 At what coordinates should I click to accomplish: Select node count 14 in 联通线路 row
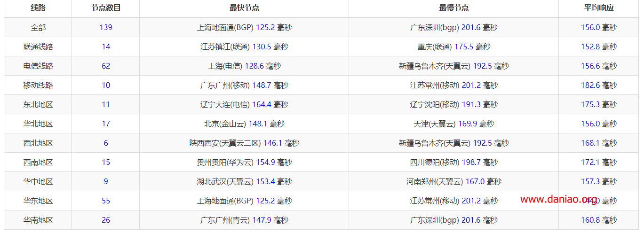[106, 47]
